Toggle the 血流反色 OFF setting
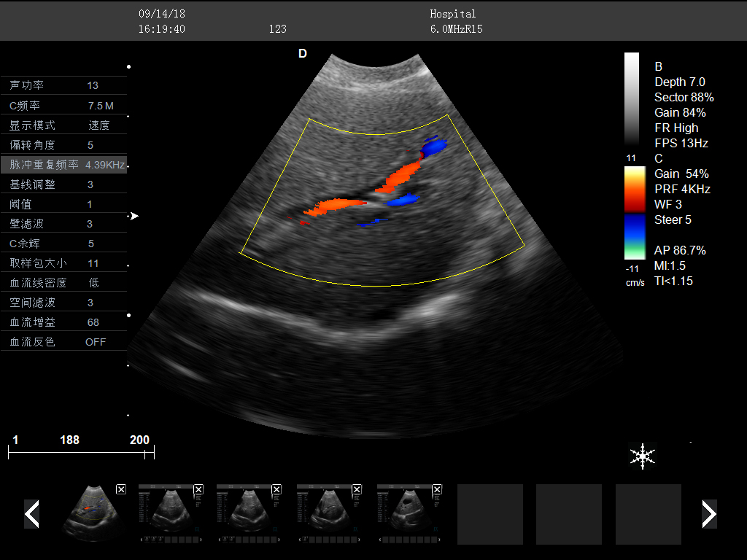 (63, 341)
